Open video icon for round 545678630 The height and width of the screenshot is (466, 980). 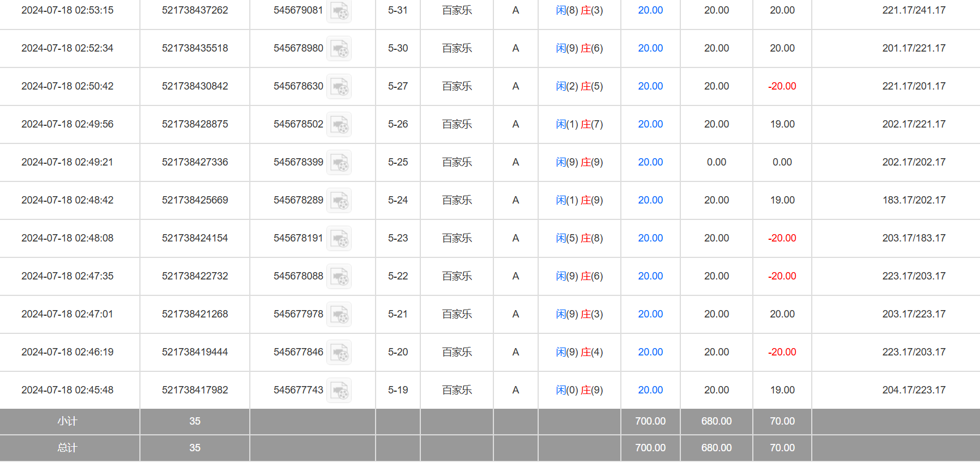pyautogui.click(x=339, y=87)
